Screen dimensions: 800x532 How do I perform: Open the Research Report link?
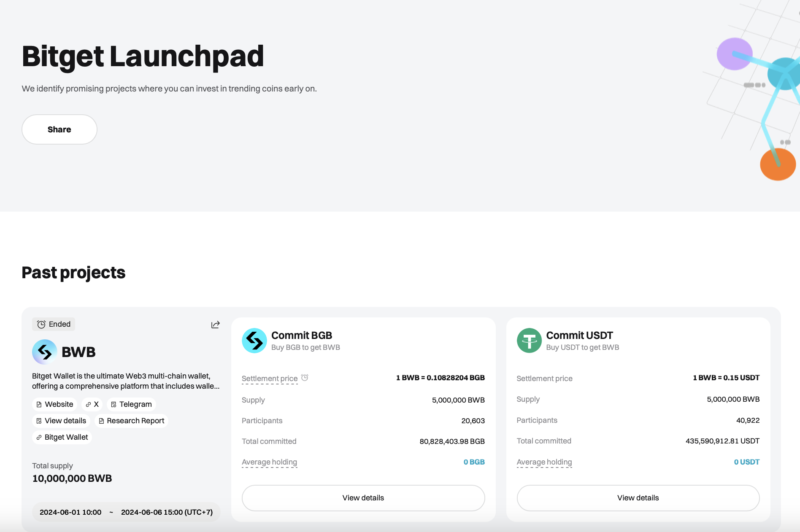(x=131, y=421)
